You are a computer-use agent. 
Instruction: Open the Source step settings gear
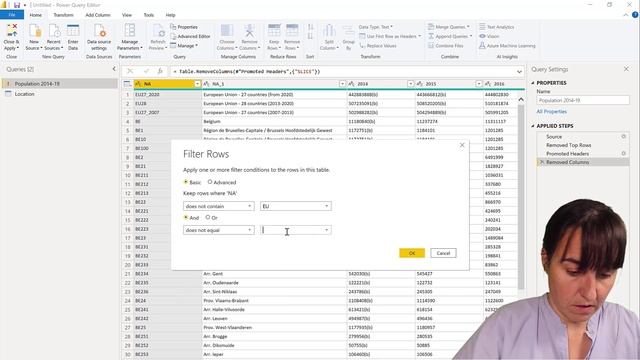tap(624, 137)
